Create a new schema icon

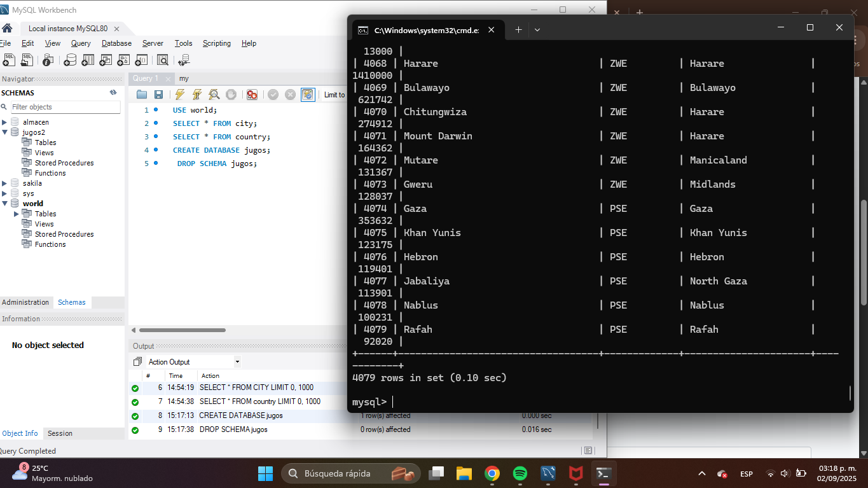coord(70,60)
